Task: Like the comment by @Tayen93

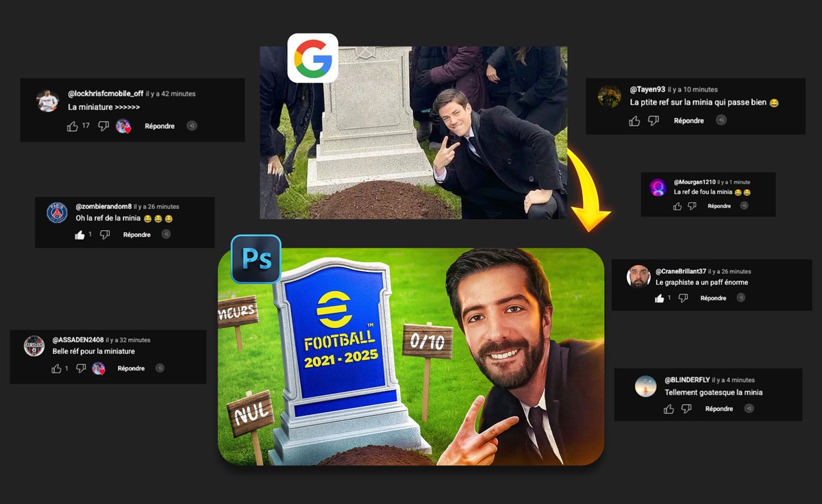Action: pos(634,121)
